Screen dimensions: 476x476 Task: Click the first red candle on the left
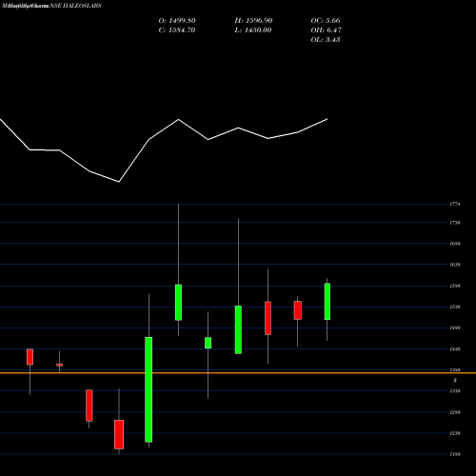[x=30, y=357]
